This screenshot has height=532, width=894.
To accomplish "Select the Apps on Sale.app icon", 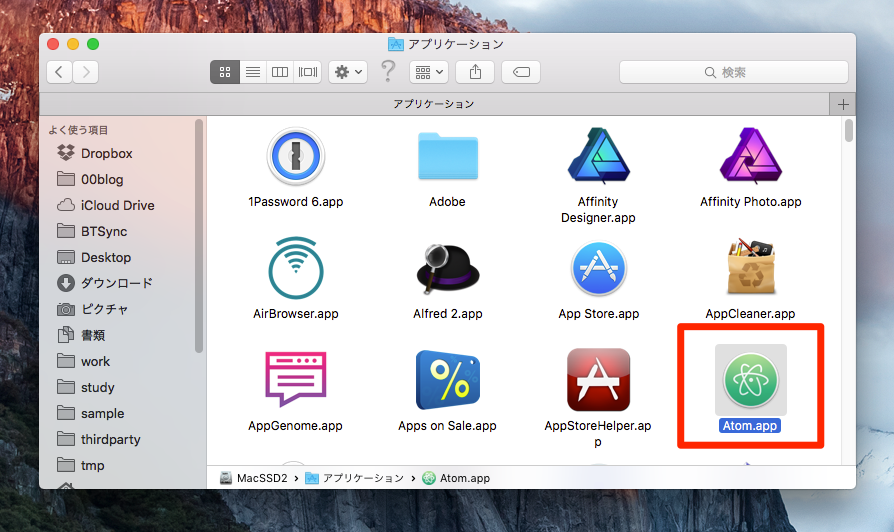I will tap(448, 380).
